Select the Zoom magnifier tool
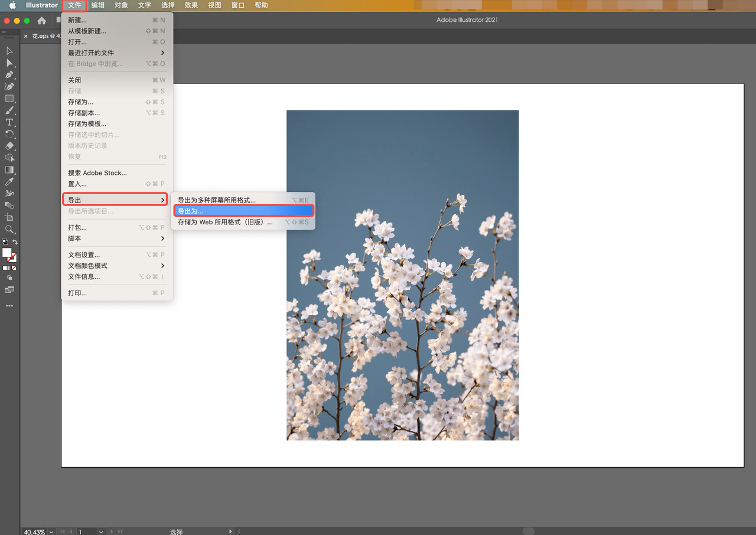Image resolution: width=756 pixels, height=535 pixels. (9, 229)
